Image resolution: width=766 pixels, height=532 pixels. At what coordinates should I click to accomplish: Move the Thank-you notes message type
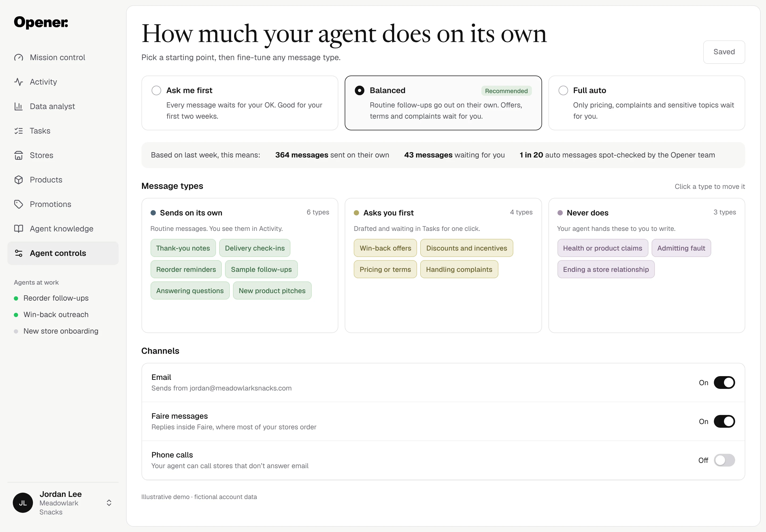[183, 248]
